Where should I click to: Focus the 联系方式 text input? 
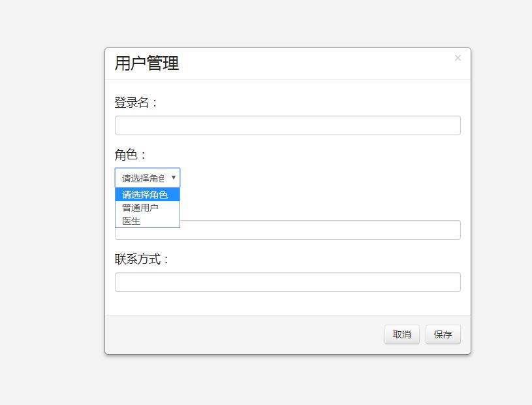click(288, 282)
